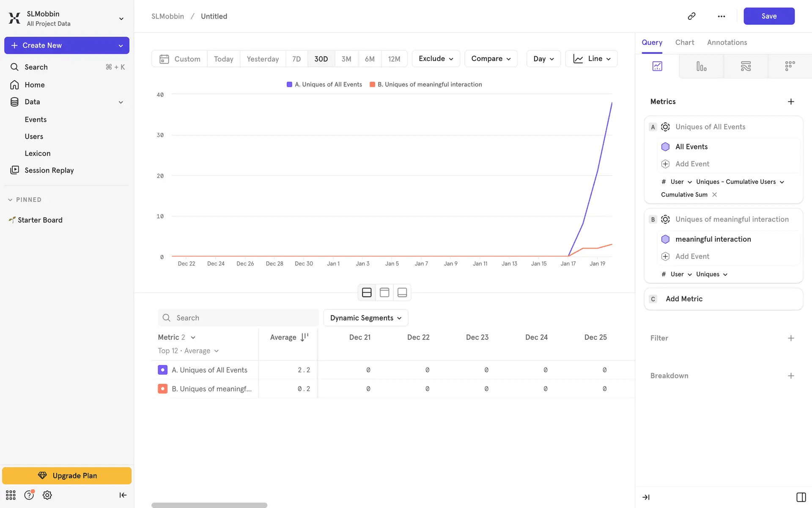Remove the Cumulative Sum option
The width and height of the screenshot is (812, 508).
[714, 195]
